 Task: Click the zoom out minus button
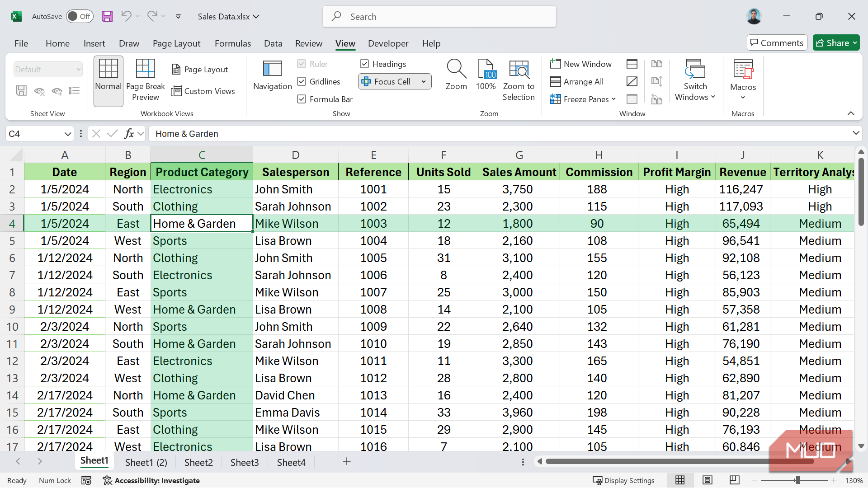[754, 480]
